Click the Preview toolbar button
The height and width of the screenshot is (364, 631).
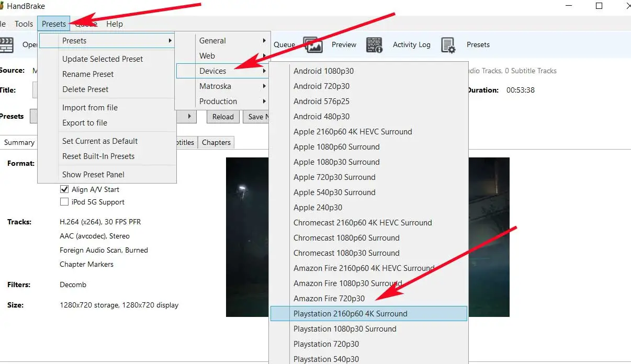coord(344,45)
